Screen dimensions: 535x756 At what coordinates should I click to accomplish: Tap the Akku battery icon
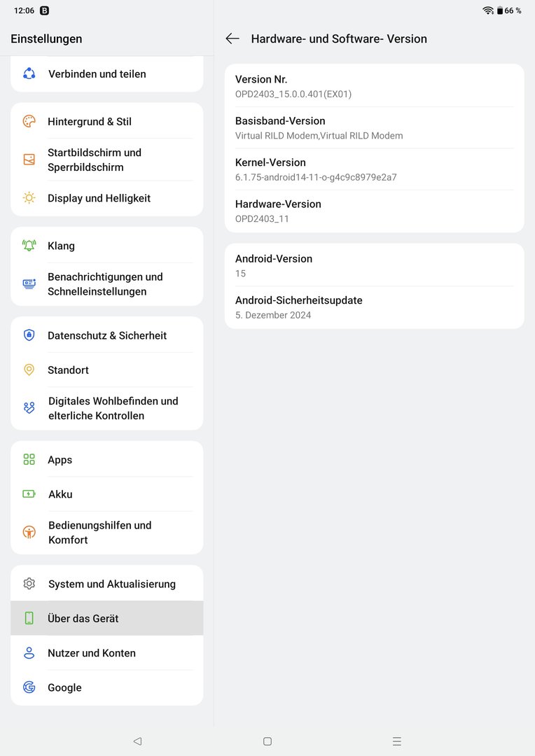29,494
